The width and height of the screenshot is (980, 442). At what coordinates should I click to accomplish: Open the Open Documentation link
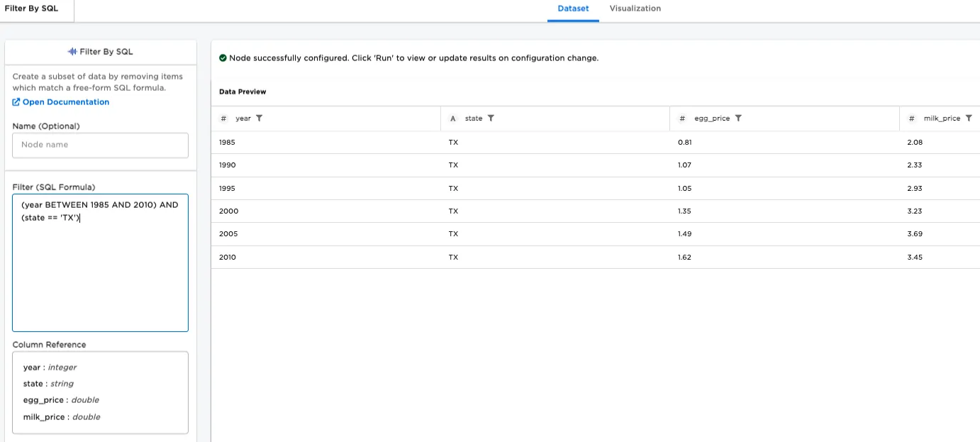tap(61, 102)
